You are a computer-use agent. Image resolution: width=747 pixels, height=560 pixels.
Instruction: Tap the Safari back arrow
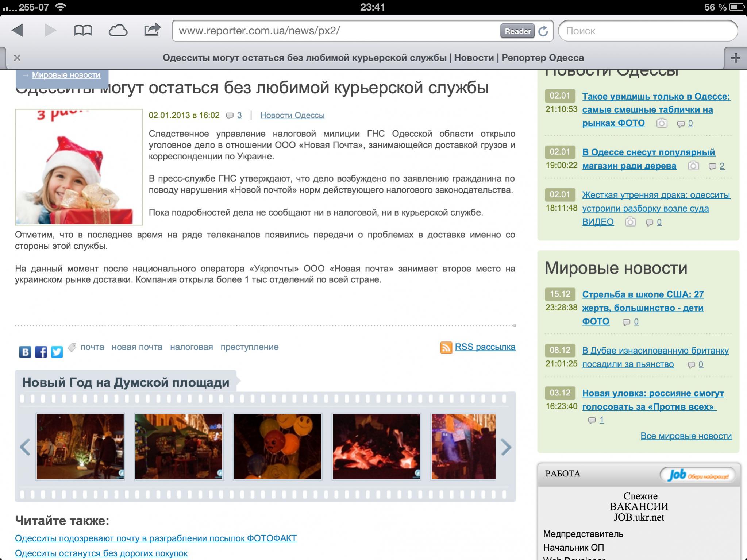[x=18, y=30]
